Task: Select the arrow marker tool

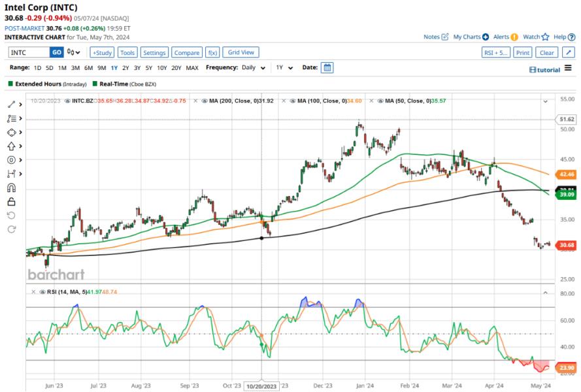Action: [x=11, y=146]
